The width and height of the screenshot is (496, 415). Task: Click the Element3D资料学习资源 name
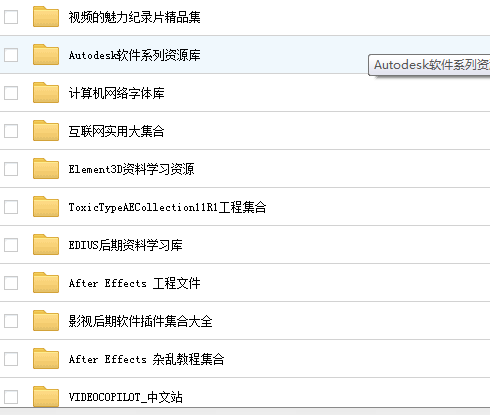point(131,169)
